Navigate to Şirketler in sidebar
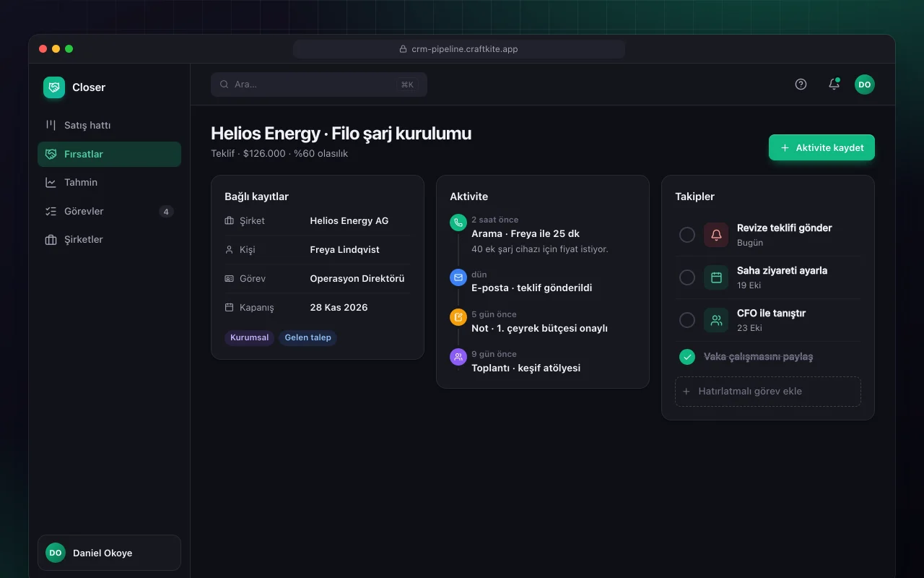 pos(109,240)
